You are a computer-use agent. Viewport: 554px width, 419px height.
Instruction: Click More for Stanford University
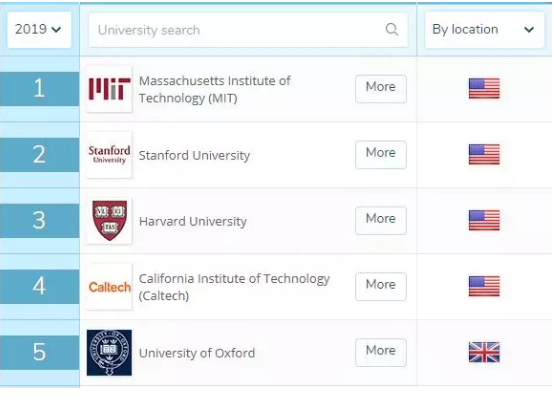pyautogui.click(x=381, y=155)
